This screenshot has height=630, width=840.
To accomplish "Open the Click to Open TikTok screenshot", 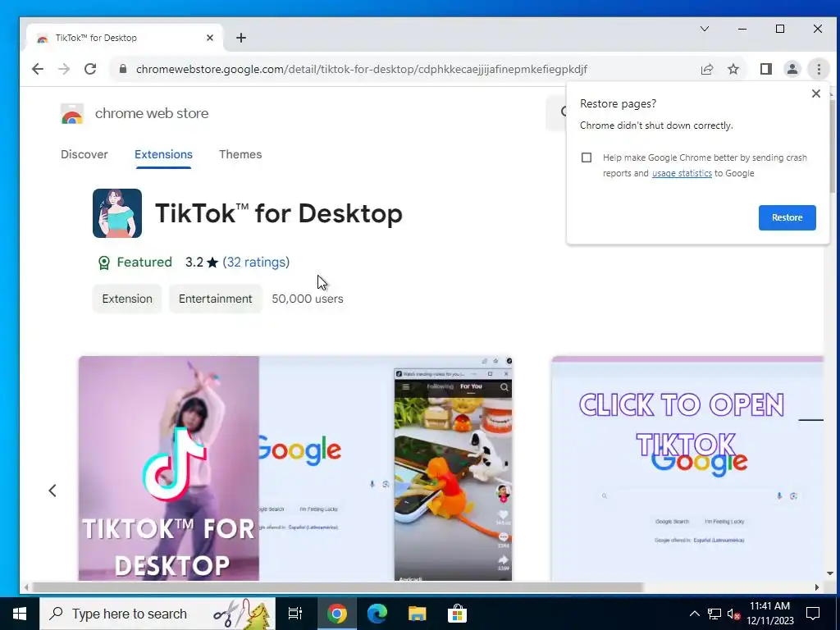I will 687,468.
